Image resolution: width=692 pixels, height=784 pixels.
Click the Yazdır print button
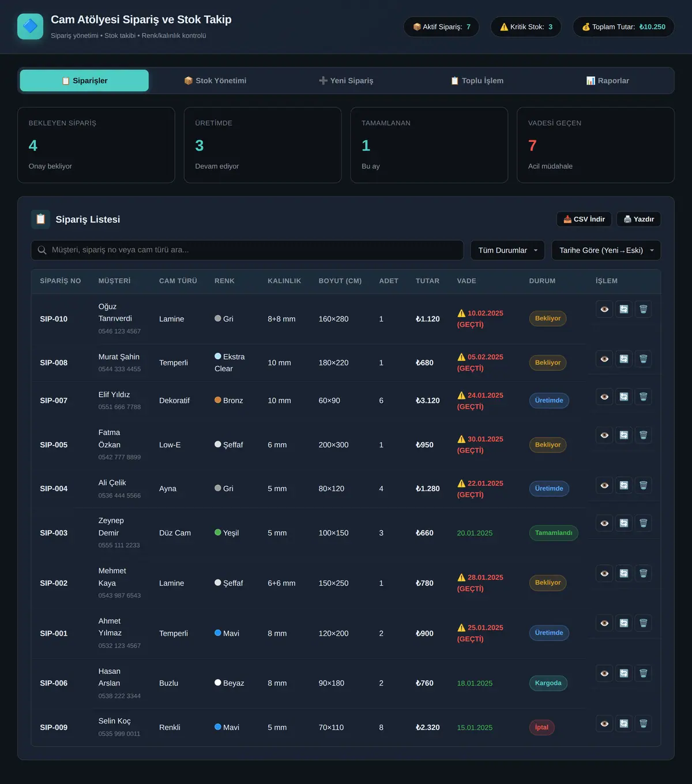(x=639, y=219)
